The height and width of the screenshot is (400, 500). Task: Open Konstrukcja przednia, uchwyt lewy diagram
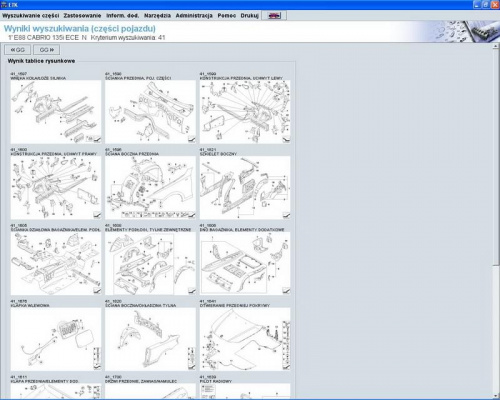(x=245, y=112)
